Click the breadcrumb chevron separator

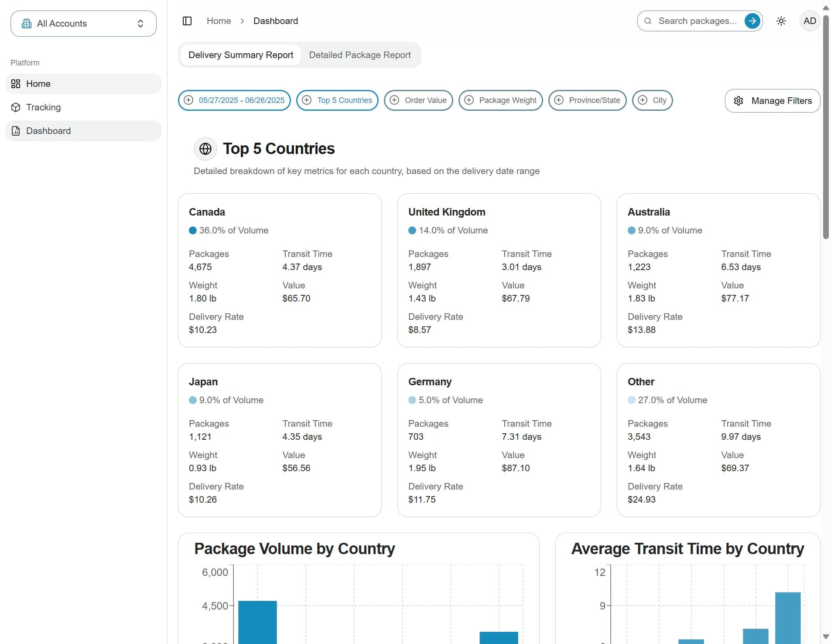(242, 21)
